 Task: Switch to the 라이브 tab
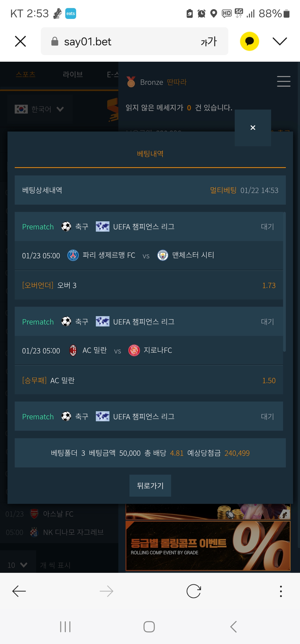pos(73,75)
